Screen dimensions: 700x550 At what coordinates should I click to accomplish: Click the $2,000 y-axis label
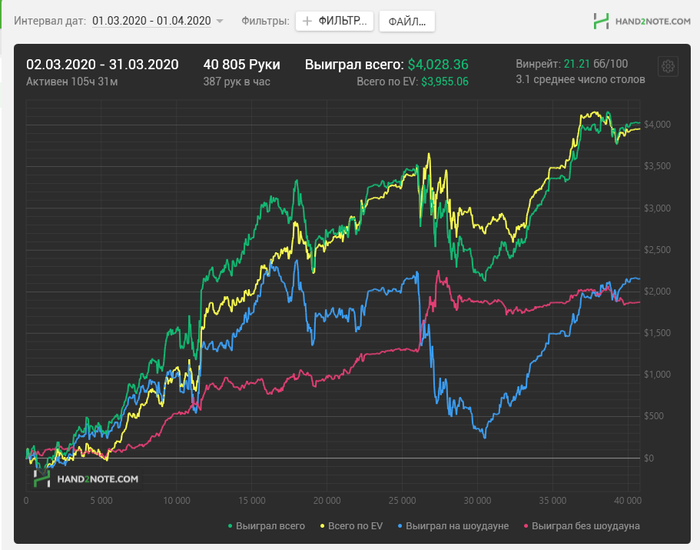(x=657, y=292)
